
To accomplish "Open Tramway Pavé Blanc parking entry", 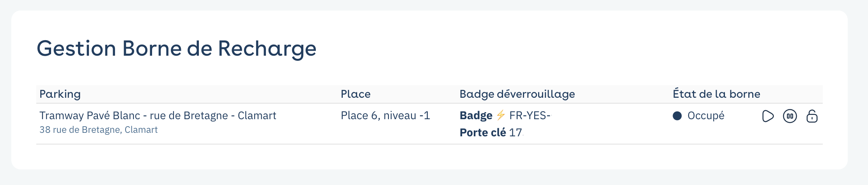I will click(x=158, y=115).
